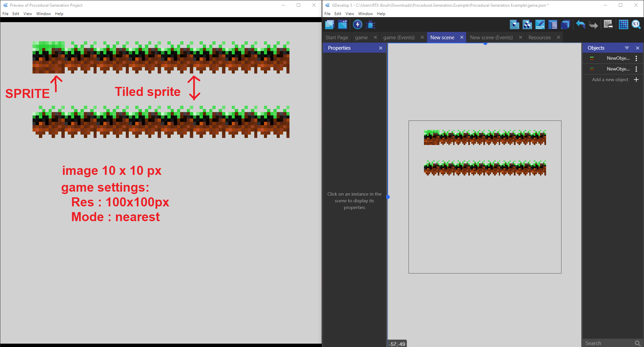Open the filter/sort control in Objects panel header
644x347 pixels.
(627, 48)
